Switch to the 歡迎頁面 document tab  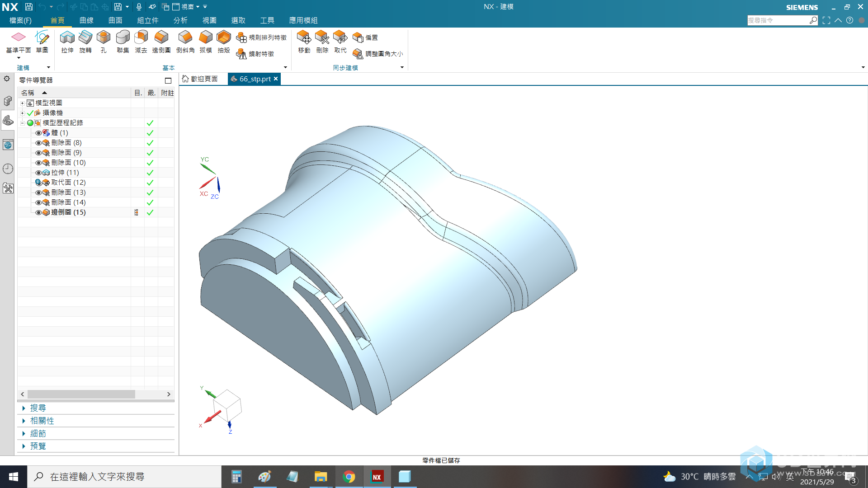point(200,79)
